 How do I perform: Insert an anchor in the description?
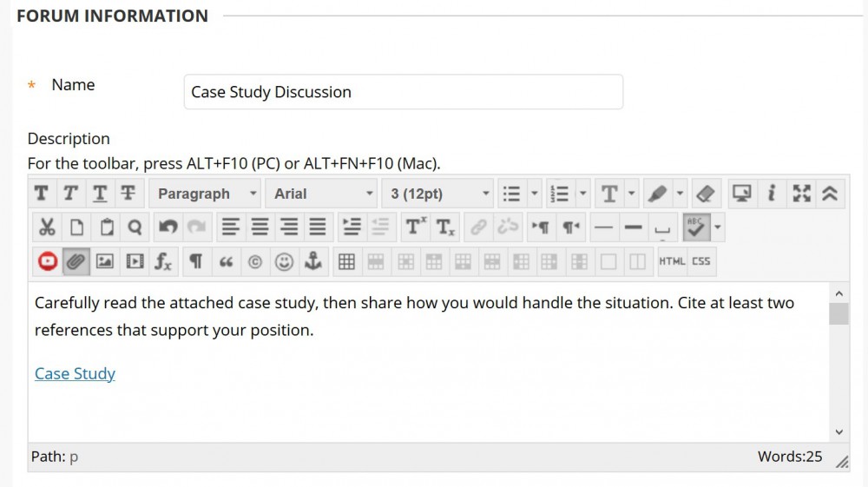coord(313,261)
